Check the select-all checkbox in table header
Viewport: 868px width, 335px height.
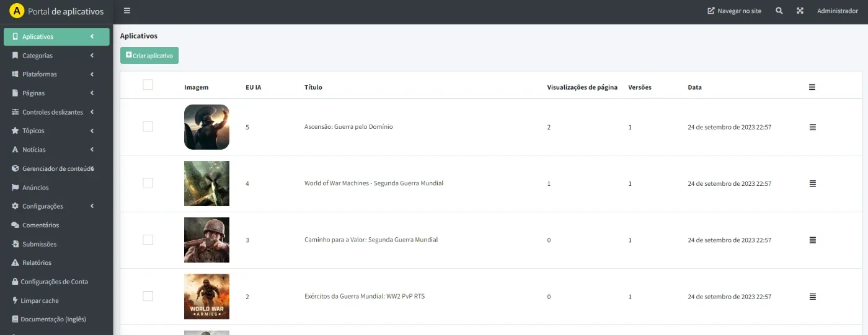tap(148, 85)
